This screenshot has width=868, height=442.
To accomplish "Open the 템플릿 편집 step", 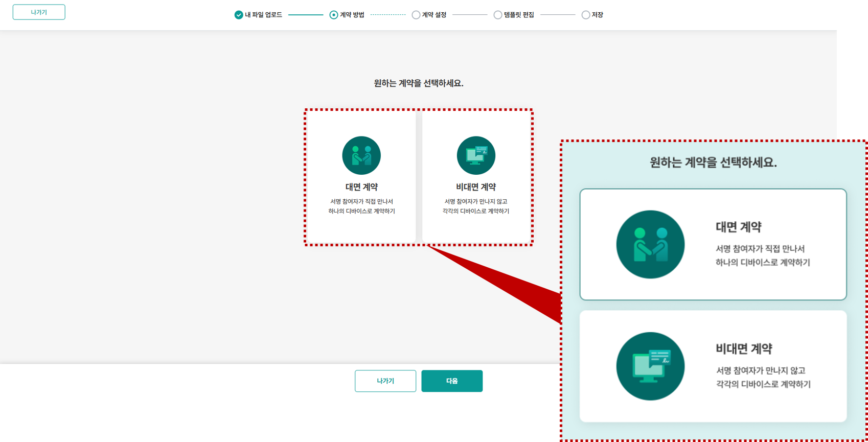I will coord(514,15).
